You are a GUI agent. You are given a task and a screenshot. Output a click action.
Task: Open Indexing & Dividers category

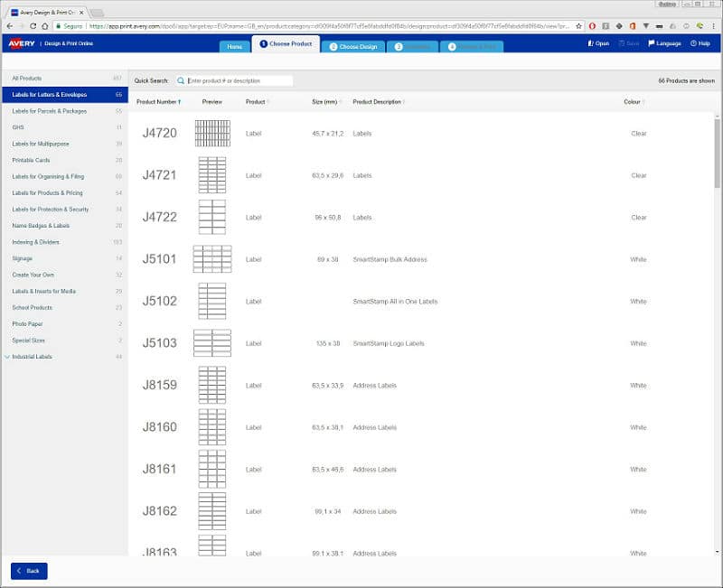(x=64, y=242)
